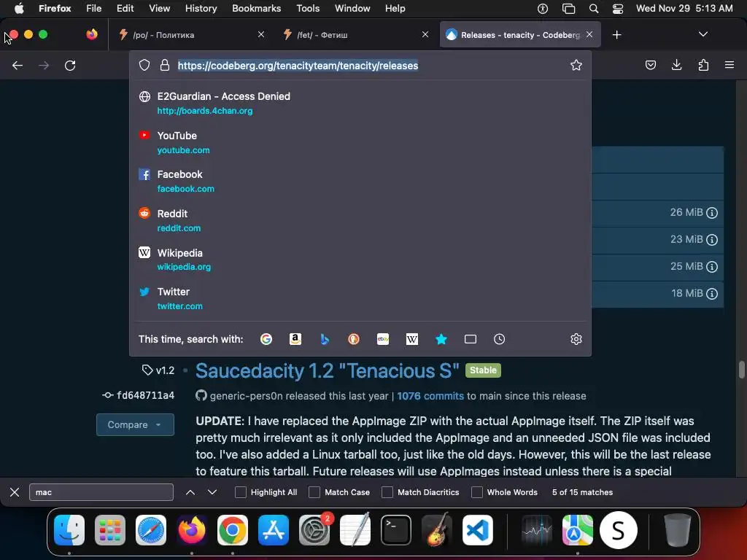The height and width of the screenshot is (560, 747).
Task: Enable Match Case checkbox
Action: click(x=314, y=492)
